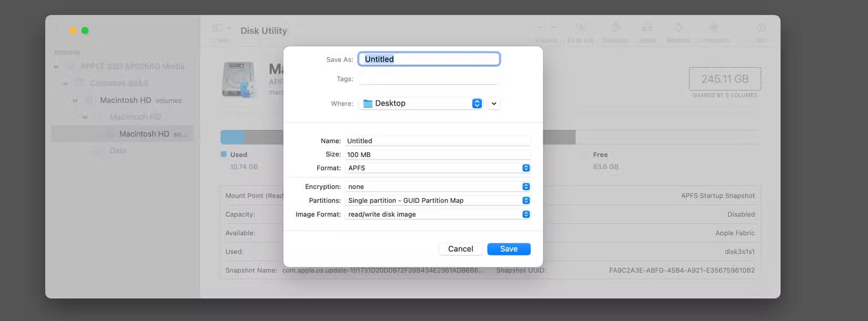Click the Used storage legend label
The width and height of the screenshot is (868, 321).
click(238, 154)
